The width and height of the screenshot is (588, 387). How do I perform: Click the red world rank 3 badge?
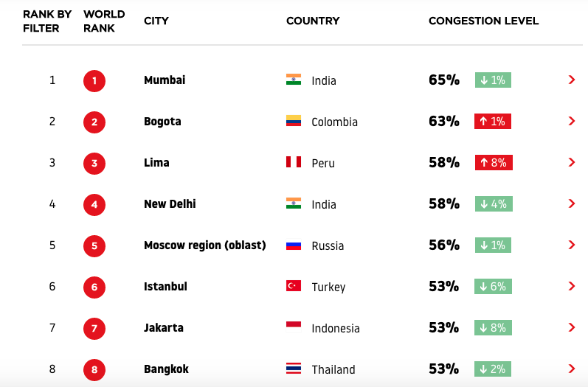94,164
